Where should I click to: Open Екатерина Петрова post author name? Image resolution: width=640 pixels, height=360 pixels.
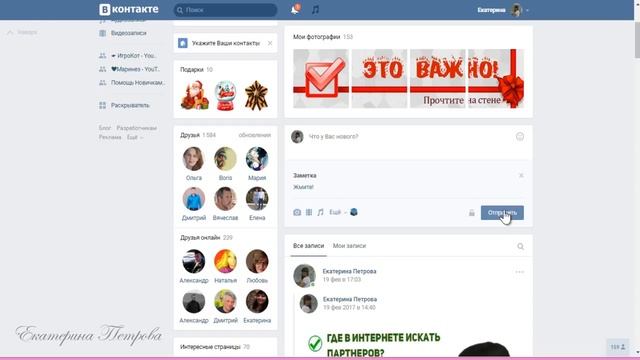pyautogui.click(x=349, y=271)
